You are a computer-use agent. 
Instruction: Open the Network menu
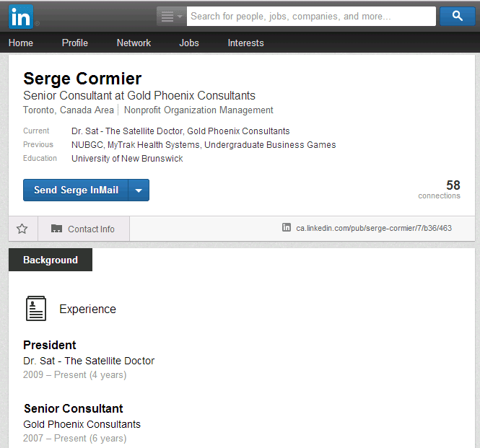point(134,43)
